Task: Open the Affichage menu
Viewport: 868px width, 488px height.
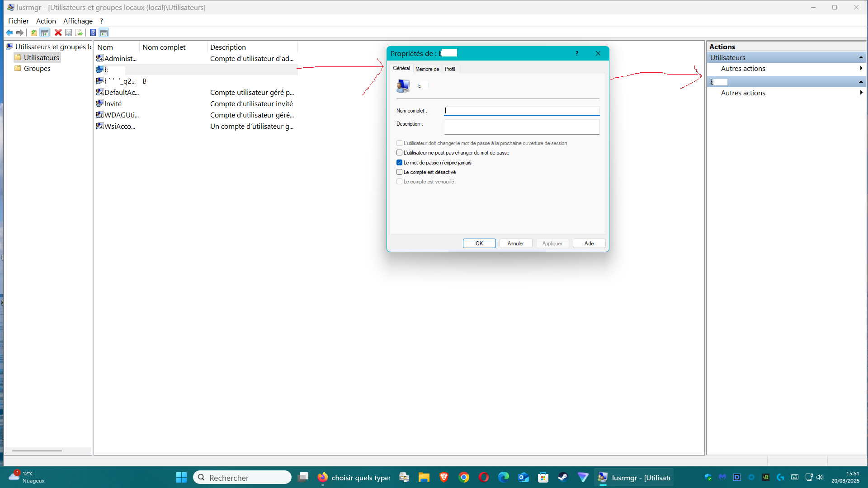Action: [78, 21]
